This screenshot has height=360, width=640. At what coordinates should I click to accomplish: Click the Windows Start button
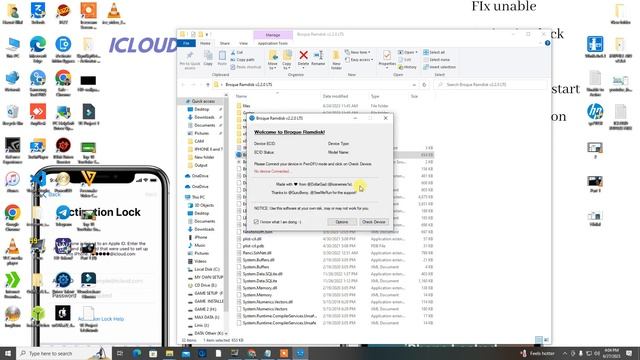pyautogui.click(x=8, y=353)
